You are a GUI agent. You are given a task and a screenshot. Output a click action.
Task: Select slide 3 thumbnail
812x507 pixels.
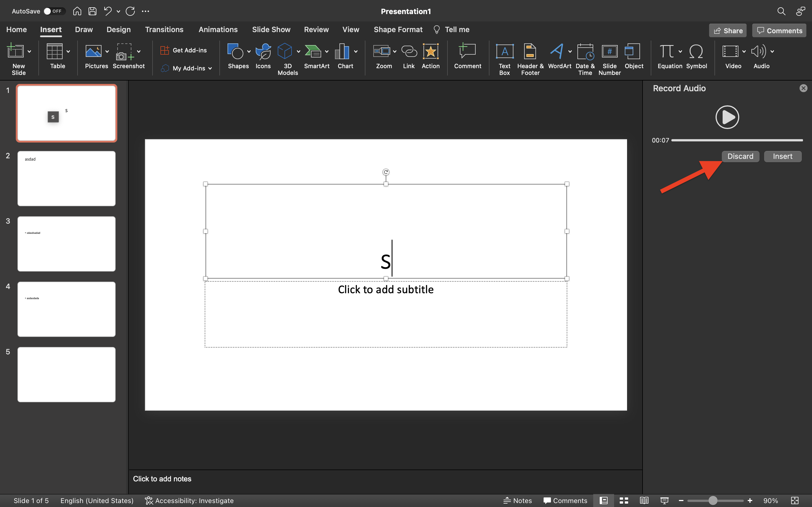67,244
